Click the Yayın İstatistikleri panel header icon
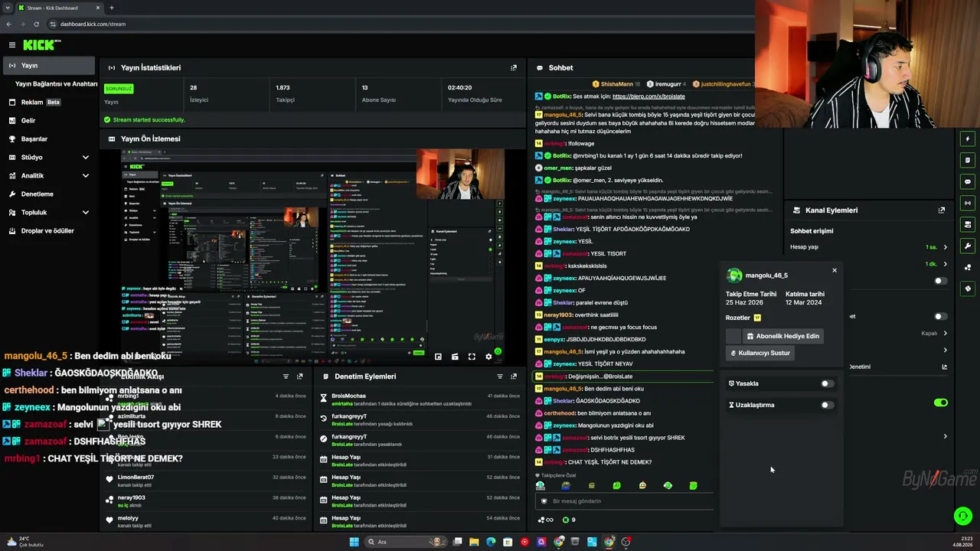980x551 pixels. (112, 67)
